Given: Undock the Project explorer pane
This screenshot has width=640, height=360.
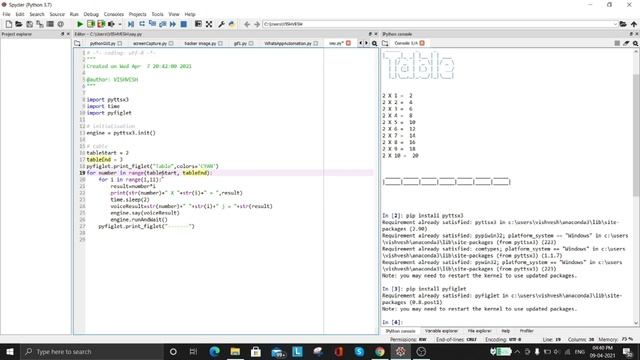Looking at the screenshot, I should [63, 34].
